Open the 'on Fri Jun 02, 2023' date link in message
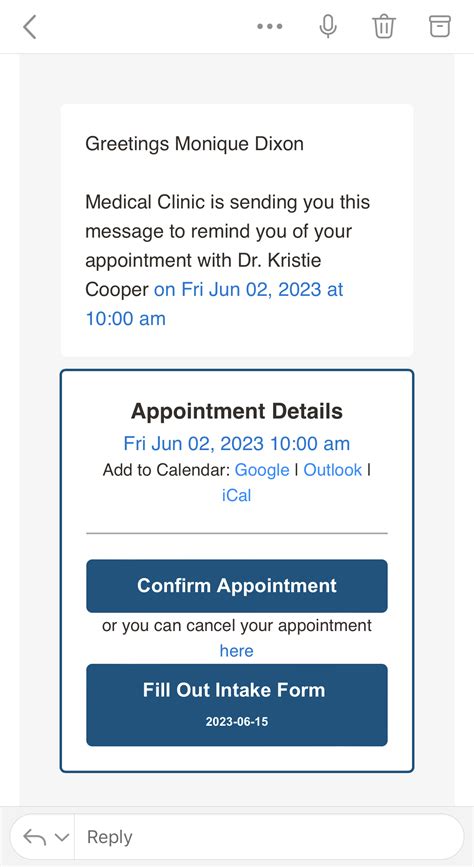 coord(215,304)
